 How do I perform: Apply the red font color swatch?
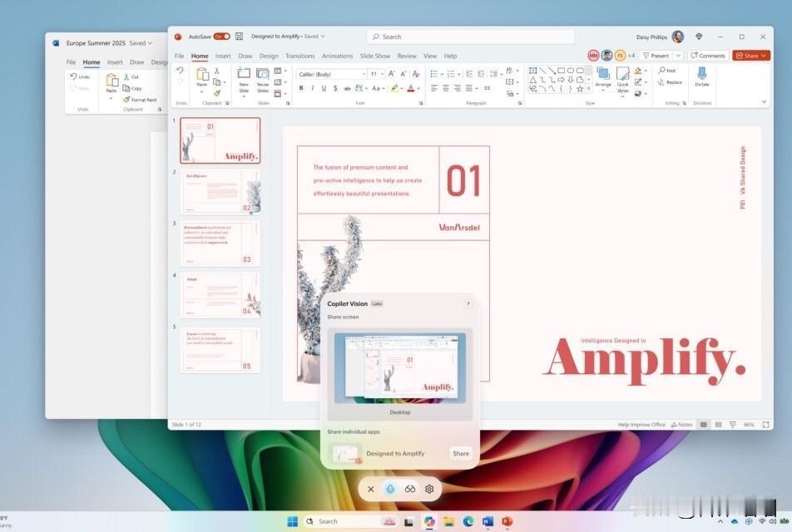(411, 88)
